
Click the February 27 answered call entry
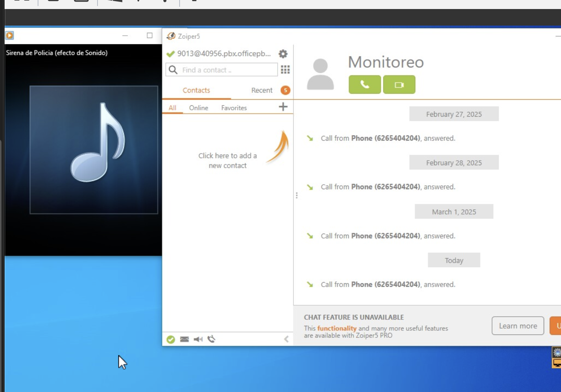[388, 138]
